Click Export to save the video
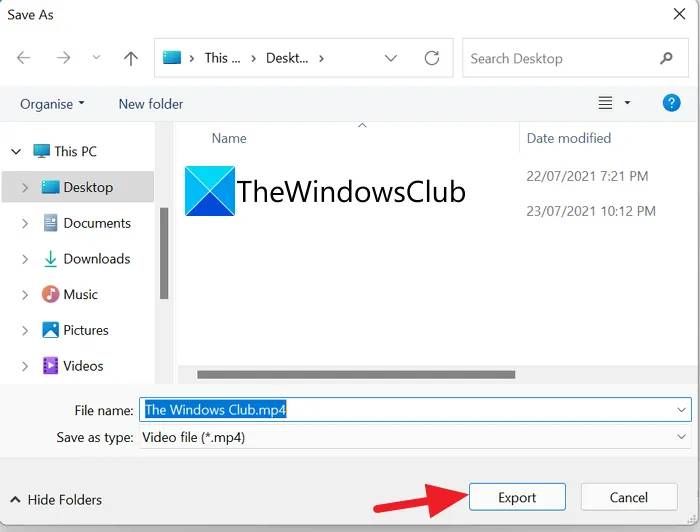The height and width of the screenshot is (532, 700). click(x=517, y=497)
